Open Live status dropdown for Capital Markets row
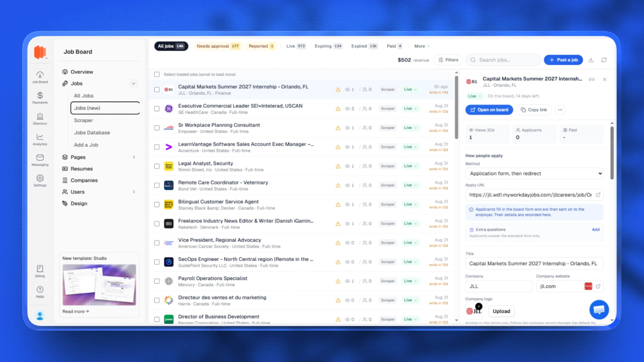Screen dimensions: 644x362 pos(410,89)
